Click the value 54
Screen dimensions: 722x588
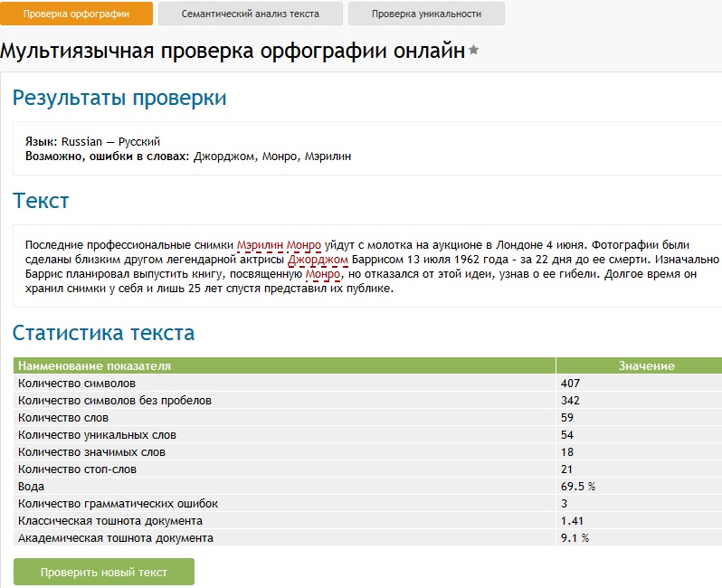point(566,435)
